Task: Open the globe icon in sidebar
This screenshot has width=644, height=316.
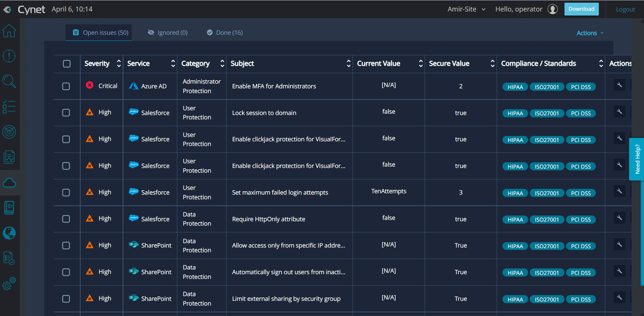Action: click(x=9, y=233)
